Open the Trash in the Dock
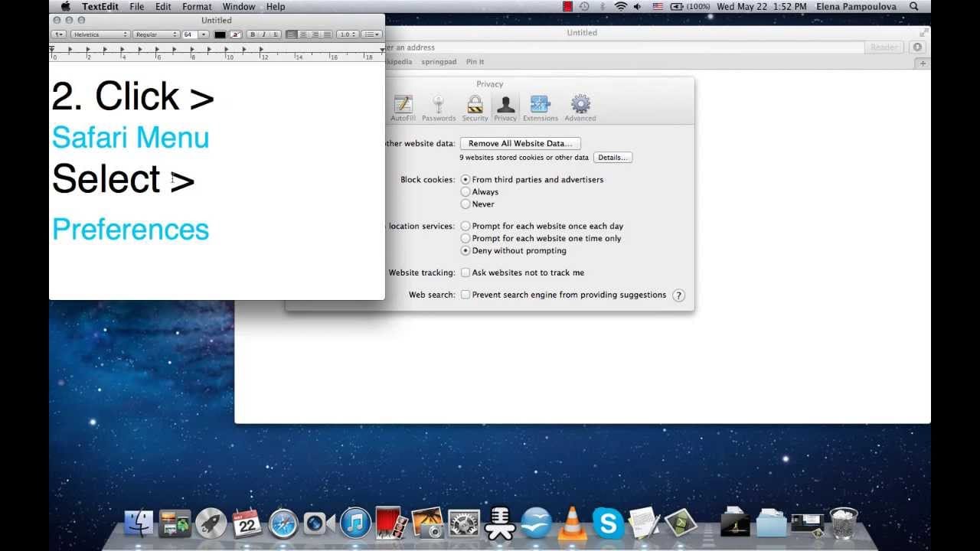Viewport: 980px width, 551px height. pos(843,523)
